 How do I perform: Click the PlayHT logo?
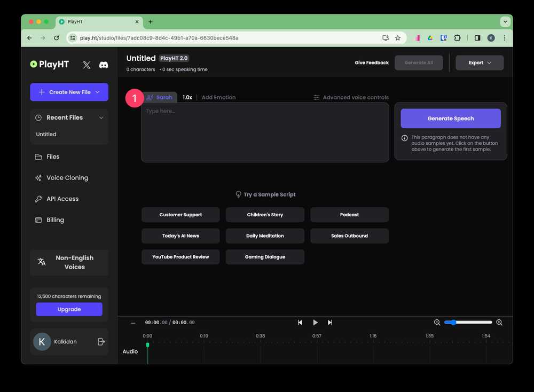pyautogui.click(x=49, y=64)
